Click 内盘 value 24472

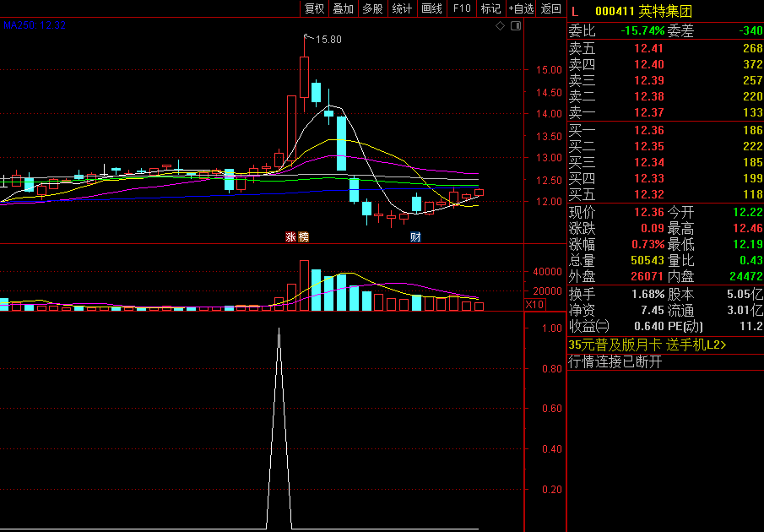[x=746, y=276]
